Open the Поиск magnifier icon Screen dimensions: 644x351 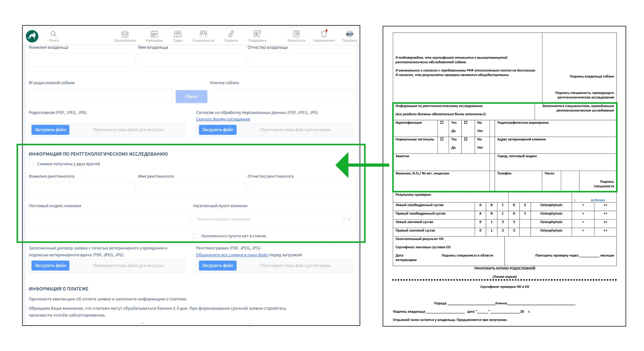[54, 34]
